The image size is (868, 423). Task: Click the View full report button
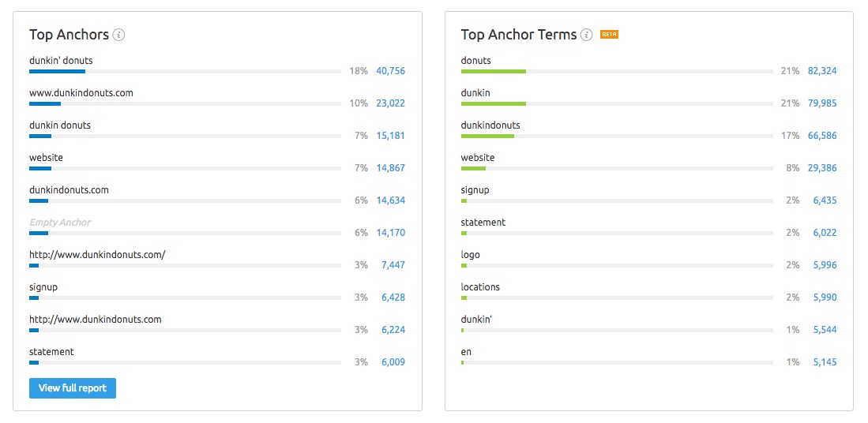73,388
